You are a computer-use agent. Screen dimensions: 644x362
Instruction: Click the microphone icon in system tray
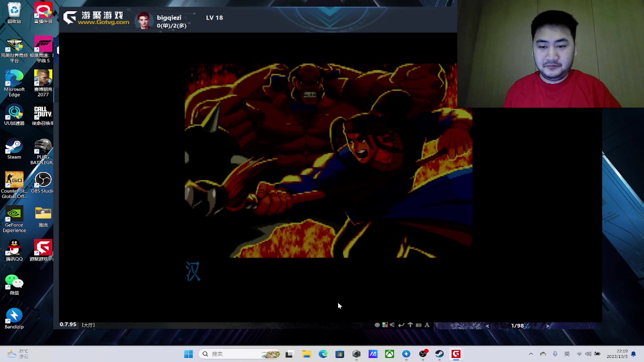click(x=555, y=354)
